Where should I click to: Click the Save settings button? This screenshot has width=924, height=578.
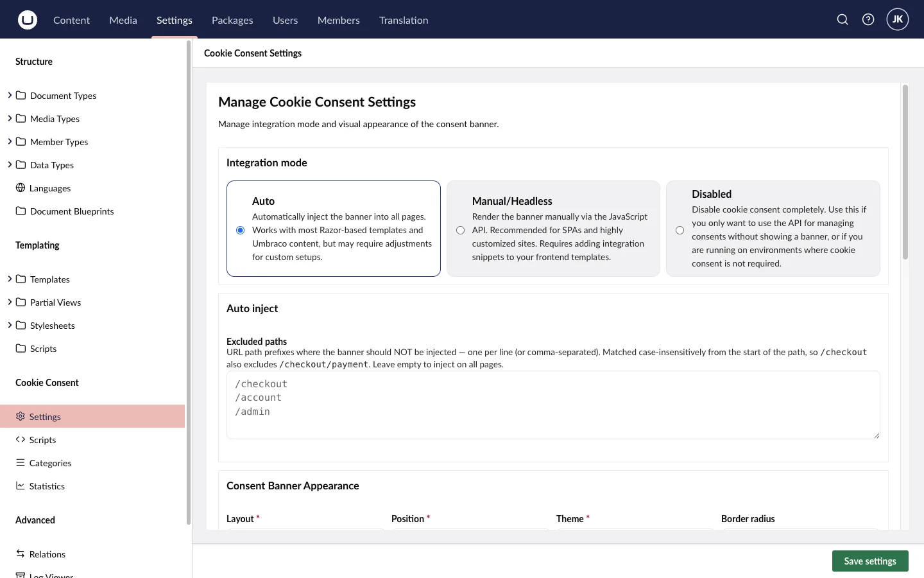tap(870, 561)
